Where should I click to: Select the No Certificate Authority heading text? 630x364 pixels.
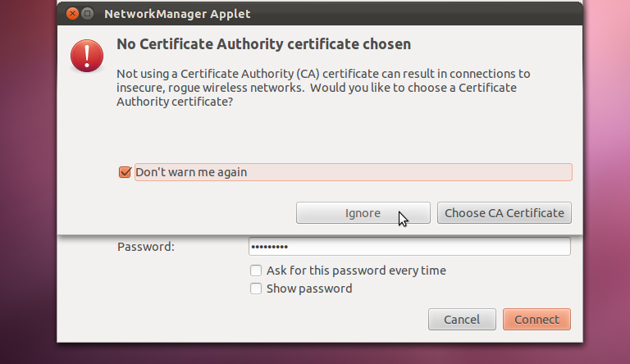[x=263, y=43]
